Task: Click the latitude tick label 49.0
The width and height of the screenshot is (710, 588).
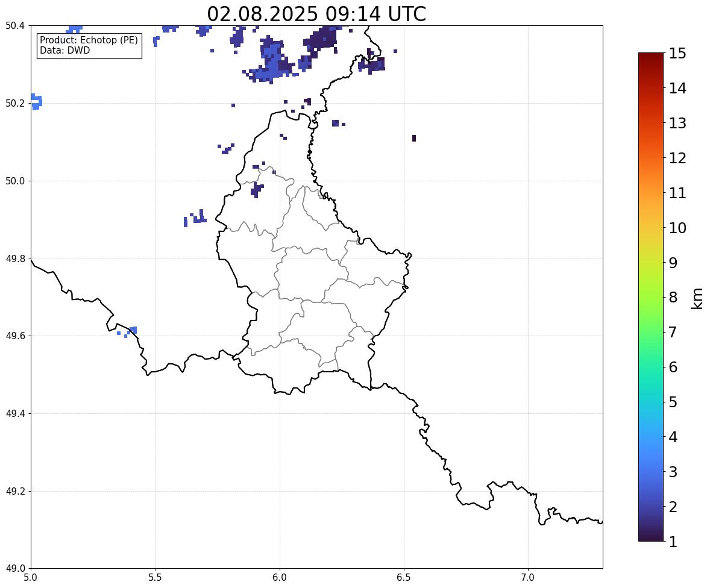Action: 15,569
